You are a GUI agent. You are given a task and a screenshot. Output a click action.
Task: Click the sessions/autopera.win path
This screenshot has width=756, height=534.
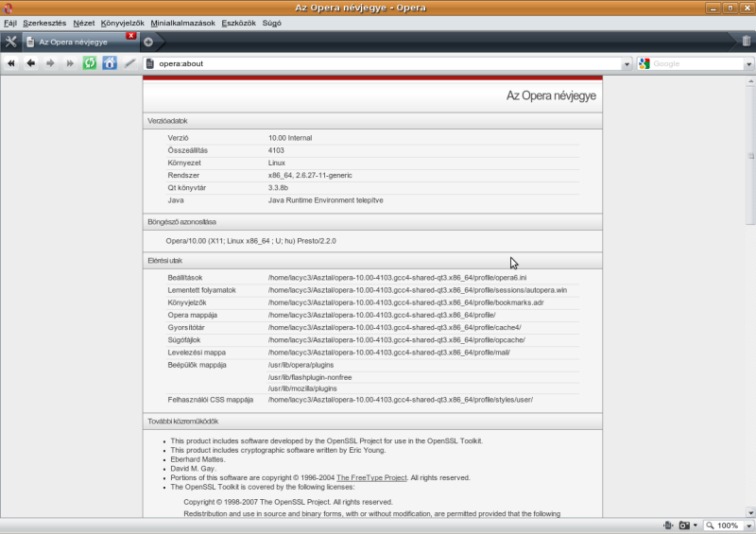pos(418,290)
